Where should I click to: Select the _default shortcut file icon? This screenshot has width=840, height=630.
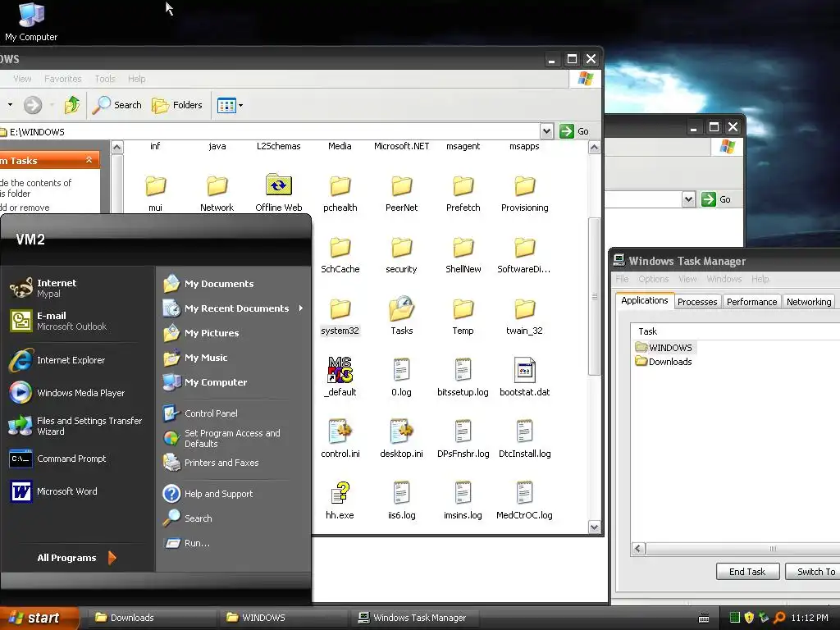coord(340,377)
